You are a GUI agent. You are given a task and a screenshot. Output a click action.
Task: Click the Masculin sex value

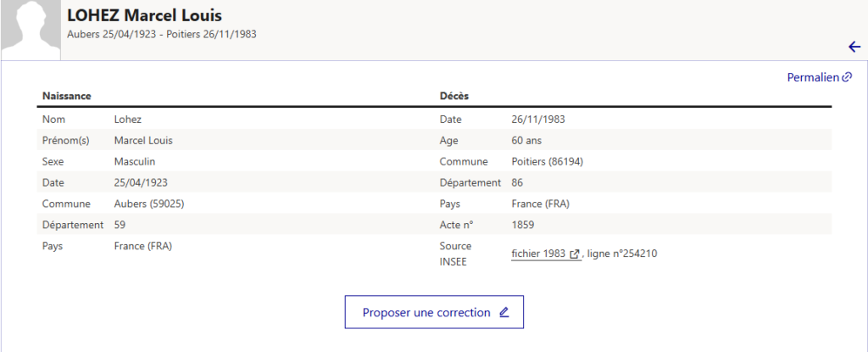point(135,161)
